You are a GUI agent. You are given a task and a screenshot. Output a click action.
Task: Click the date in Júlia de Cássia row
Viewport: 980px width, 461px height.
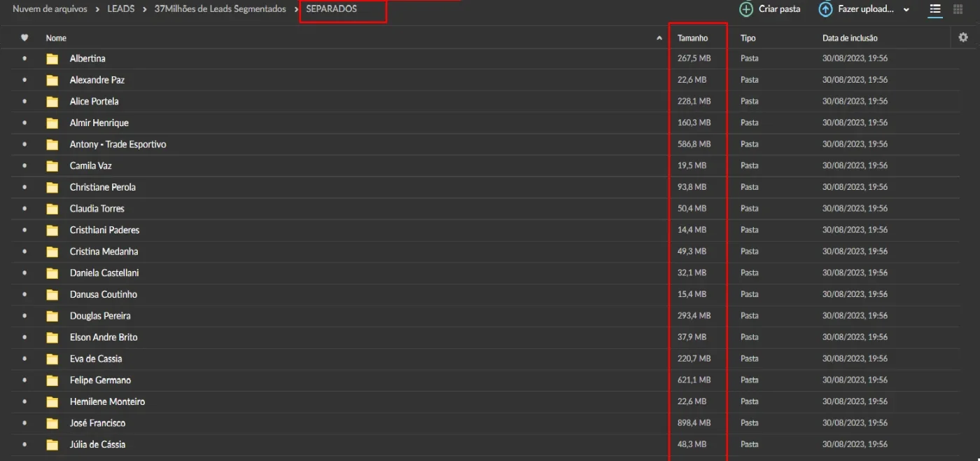(855, 444)
